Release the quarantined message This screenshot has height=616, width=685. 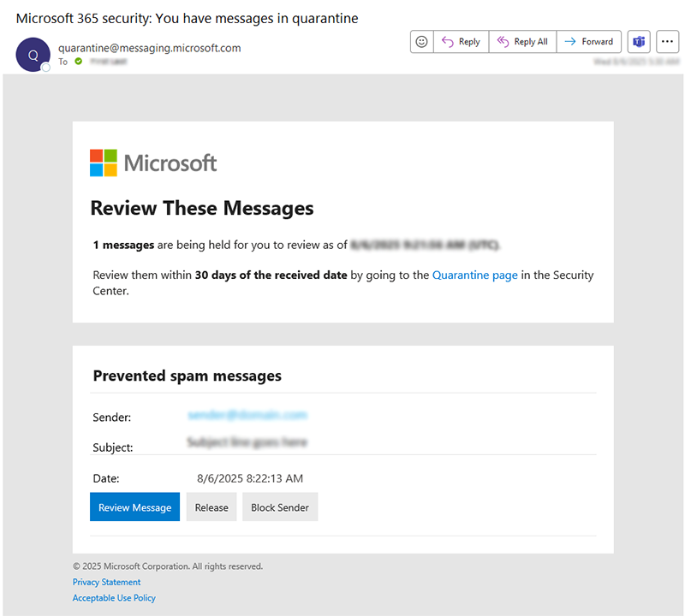click(x=211, y=506)
